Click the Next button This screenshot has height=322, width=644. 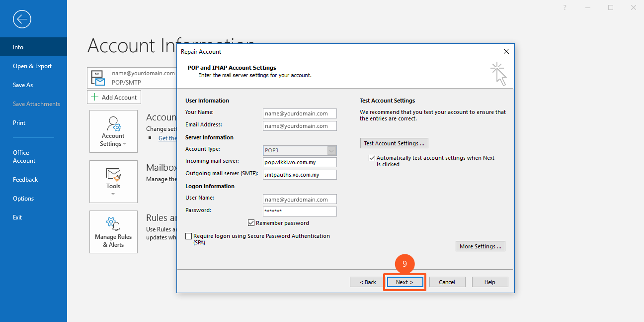(x=404, y=282)
